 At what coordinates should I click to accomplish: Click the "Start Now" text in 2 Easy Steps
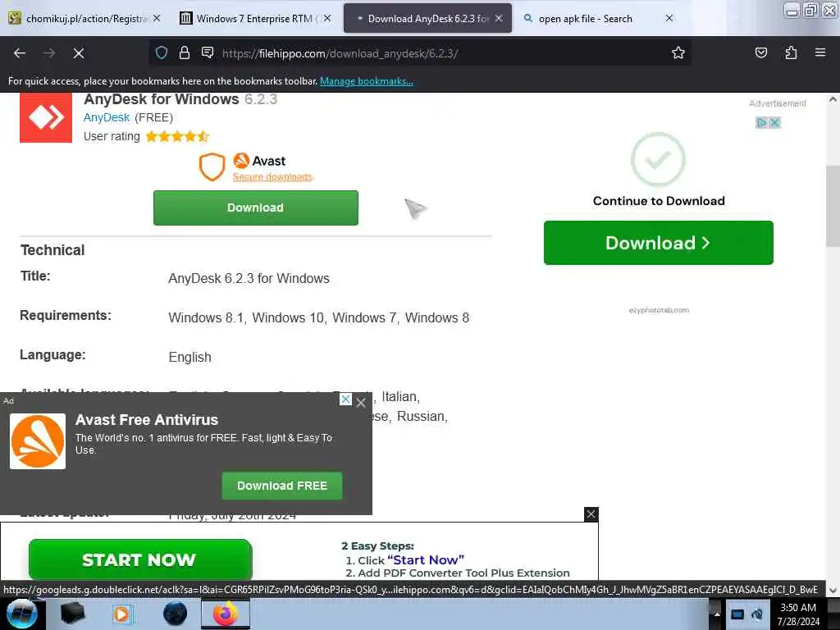point(426,559)
